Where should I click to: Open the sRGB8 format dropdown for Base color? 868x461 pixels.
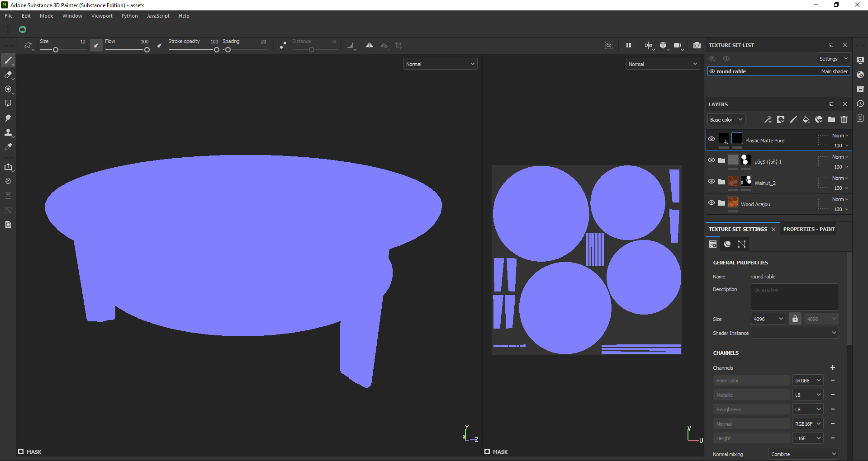coord(808,381)
